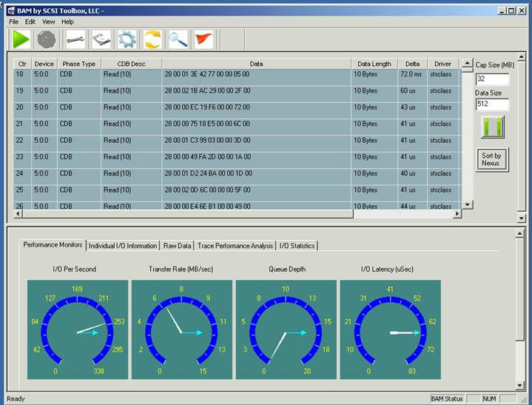Image resolution: width=532 pixels, height=405 pixels.
Task: Click the Cap Size (MB) input field
Action: [491, 79]
